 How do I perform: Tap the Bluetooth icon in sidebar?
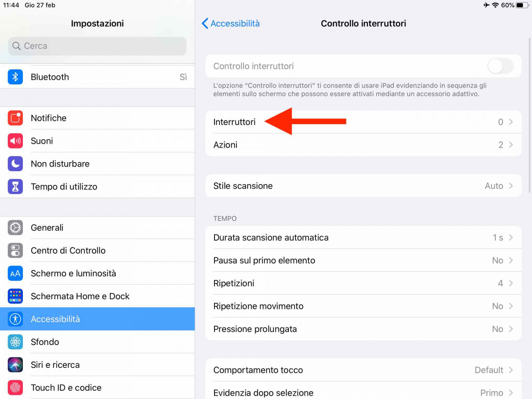click(15, 77)
